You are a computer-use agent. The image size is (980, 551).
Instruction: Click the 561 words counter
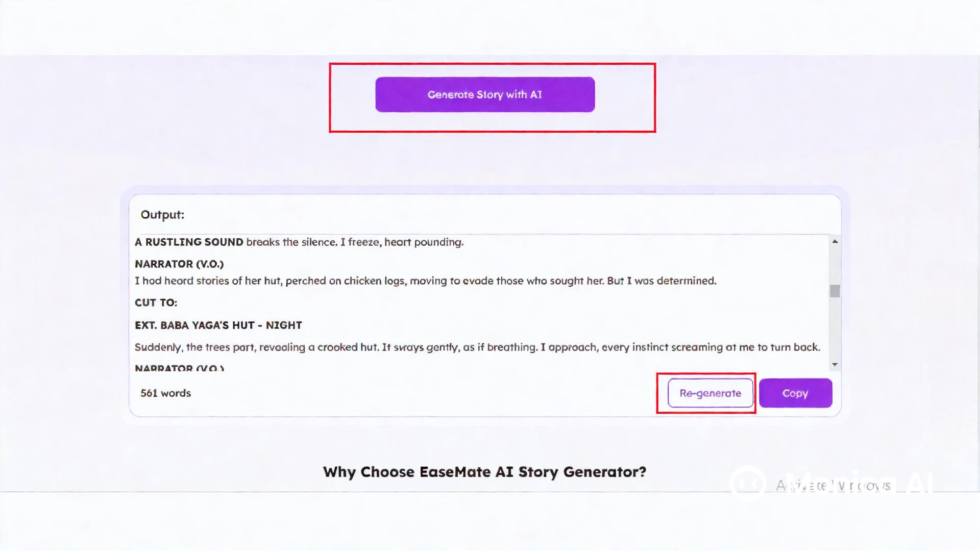[x=165, y=393]
